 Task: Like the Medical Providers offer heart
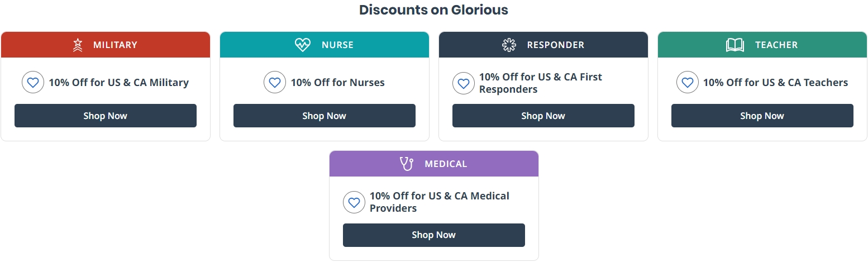[354, 202]
